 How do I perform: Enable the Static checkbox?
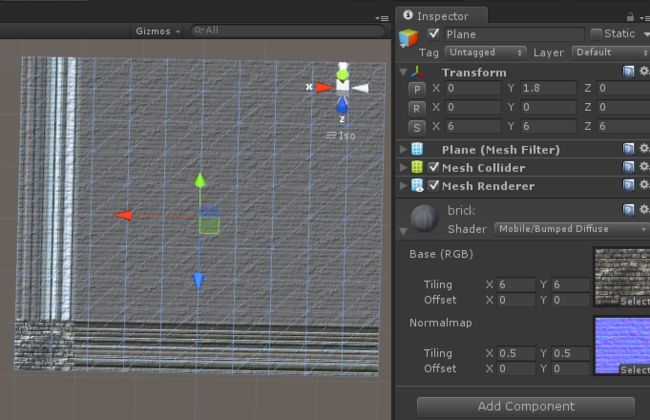pos(596,34)
